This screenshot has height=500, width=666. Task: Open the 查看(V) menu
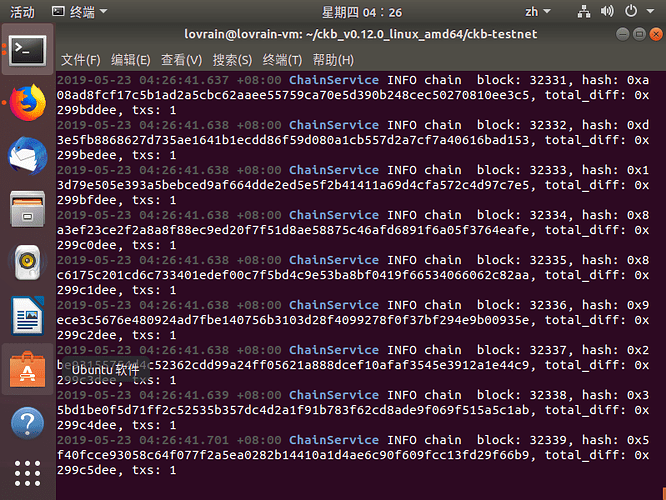[181, 60]
